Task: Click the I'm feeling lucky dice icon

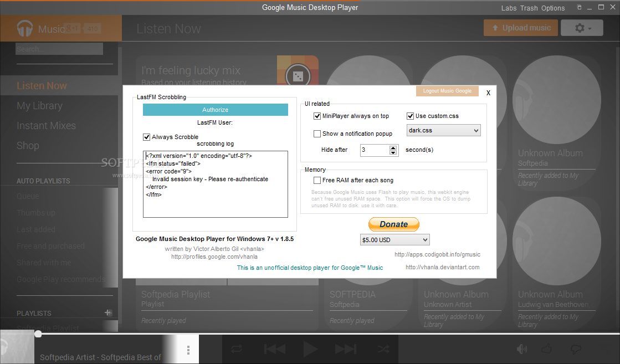Action: (x=298, y=76)
